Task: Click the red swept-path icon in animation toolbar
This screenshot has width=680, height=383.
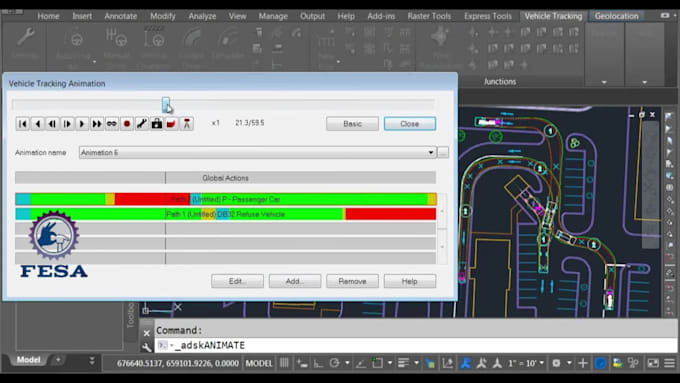Action: [x=171, y=124]
